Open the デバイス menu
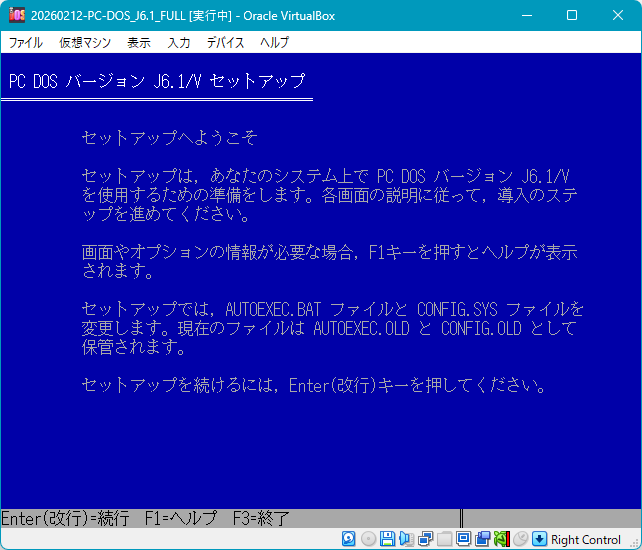This screenshot has height=550, width=642. 225,43
